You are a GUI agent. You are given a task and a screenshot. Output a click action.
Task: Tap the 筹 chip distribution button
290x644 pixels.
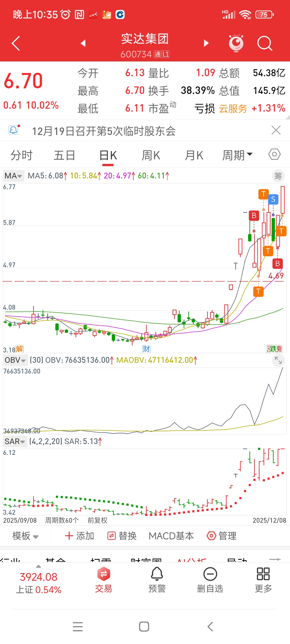pyautogui.click(x=278, y=176)
